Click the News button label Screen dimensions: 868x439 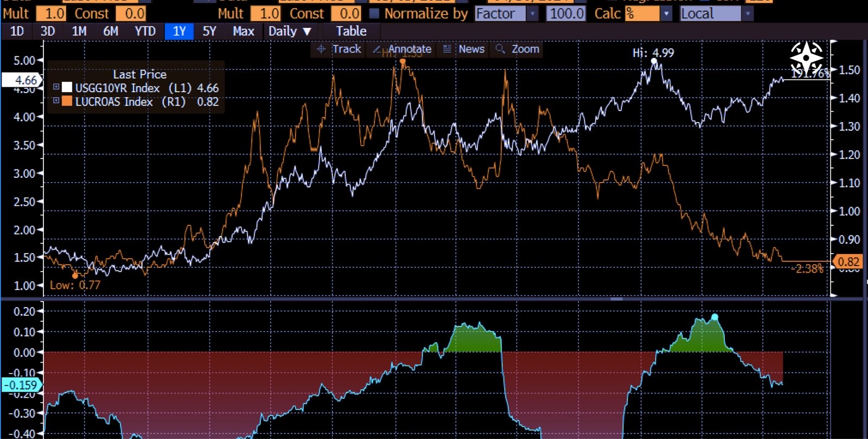coord(471,49)
